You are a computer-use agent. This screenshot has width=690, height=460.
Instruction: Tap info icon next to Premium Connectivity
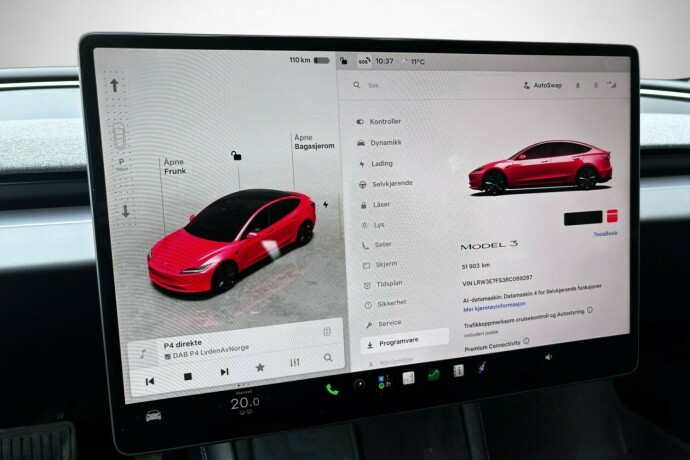pyautogui.click(x=526, y=341)
